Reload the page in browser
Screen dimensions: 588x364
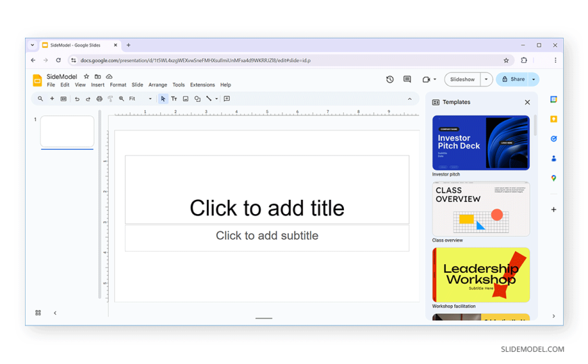pyautogui.click(x=58, y=60)
